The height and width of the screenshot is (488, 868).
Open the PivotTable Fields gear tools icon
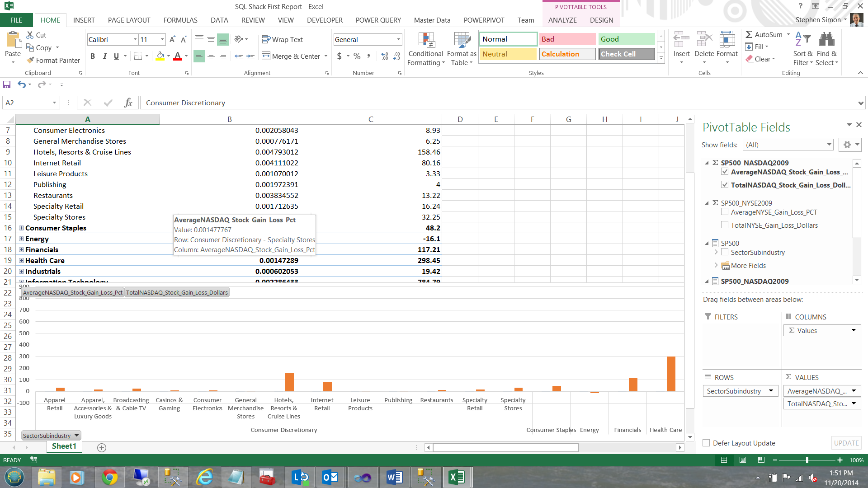tap(847, 145)
